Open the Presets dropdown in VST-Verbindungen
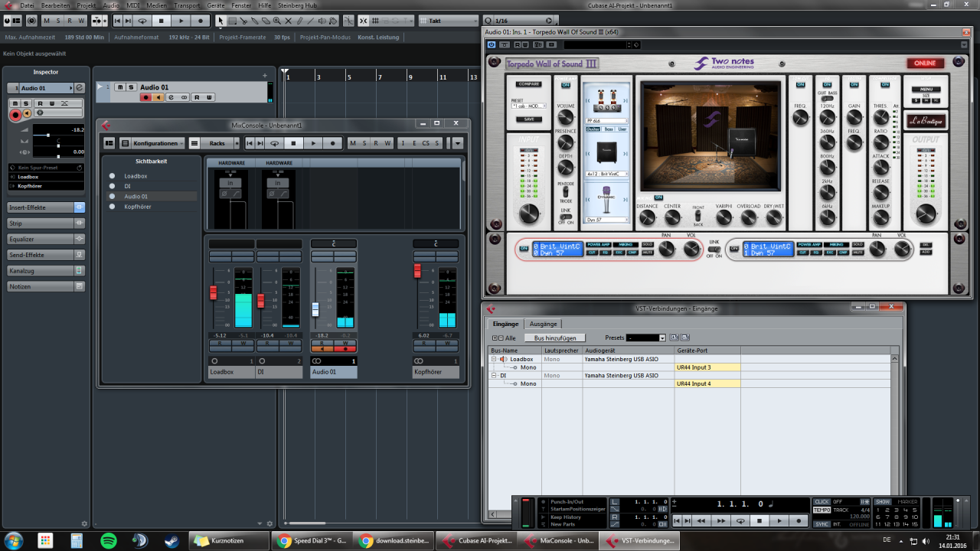This screenshot has width=980, height=551. 646,337
